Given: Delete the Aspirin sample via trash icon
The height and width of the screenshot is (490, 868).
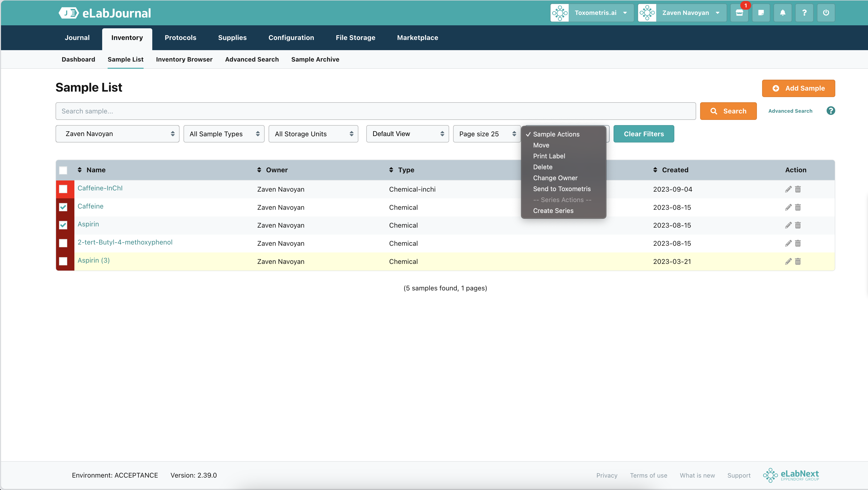Looking at the screenshot, I should 798,225.
